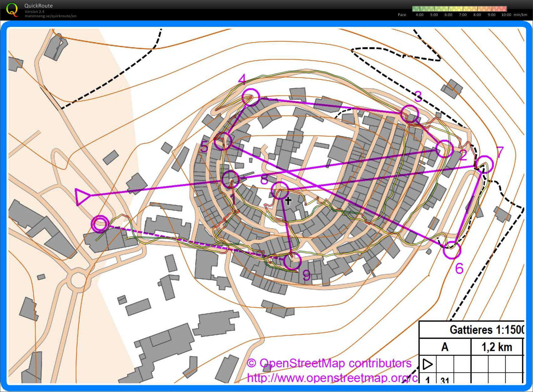
Task: Click the black church cross symbol
Action: click(x=288, y=200)
